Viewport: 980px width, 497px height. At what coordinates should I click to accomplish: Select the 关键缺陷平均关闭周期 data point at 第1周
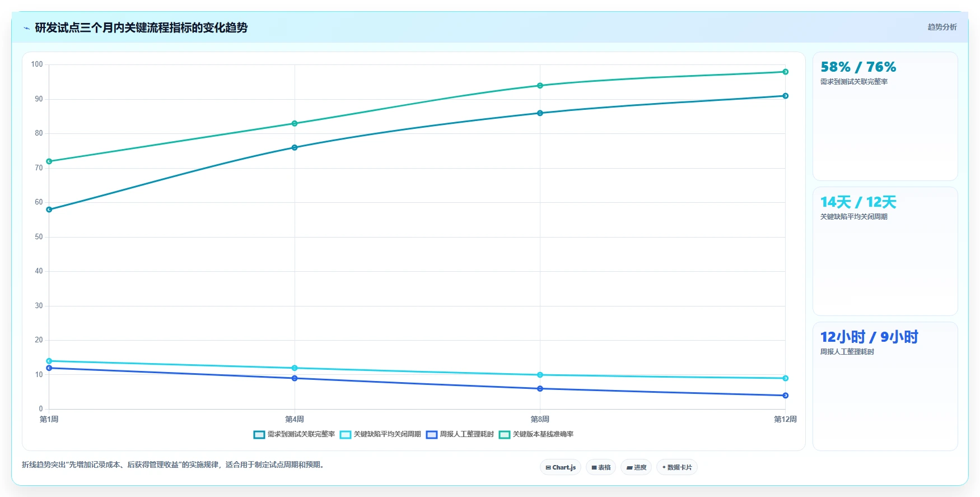tap(49, 361)
